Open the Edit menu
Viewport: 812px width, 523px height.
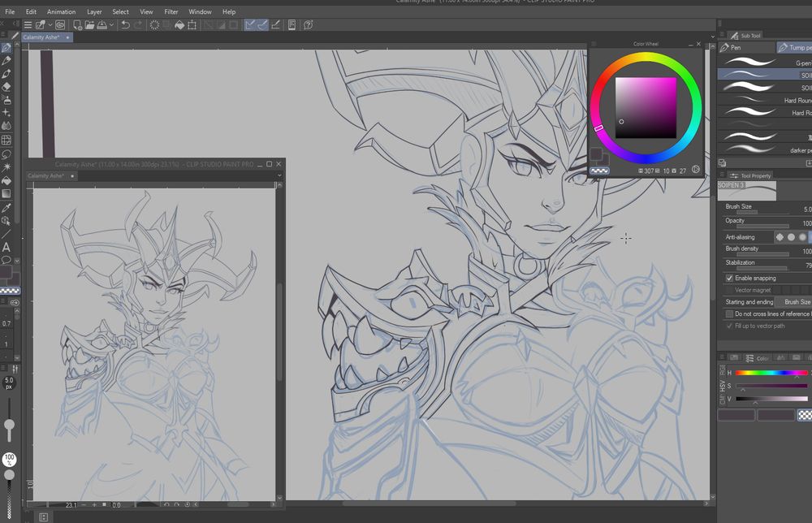(31, 11)
